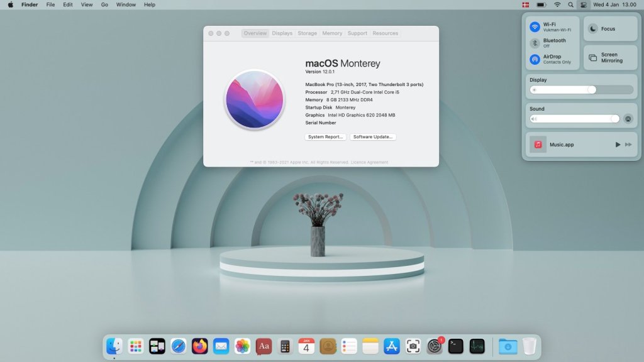Open Screen Mirroring options

click(x=593, y=58)
